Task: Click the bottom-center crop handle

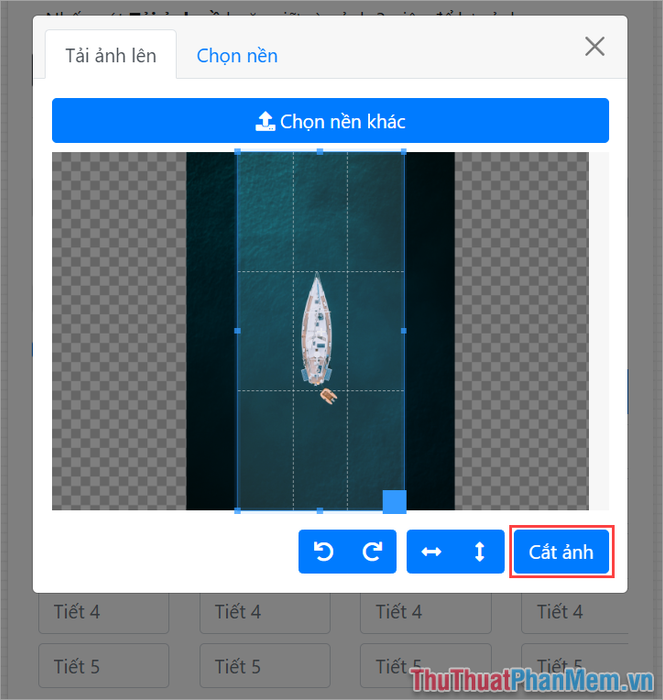Action: pyautogui.click(x=320, y=511)
